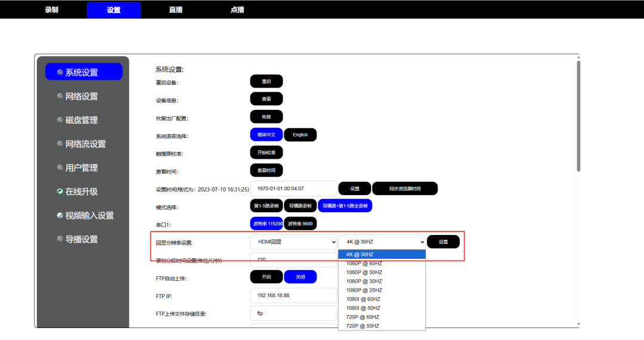Click the green refresh icon beside 在线升级
The image size is (644, 340).
click(60, 191)
